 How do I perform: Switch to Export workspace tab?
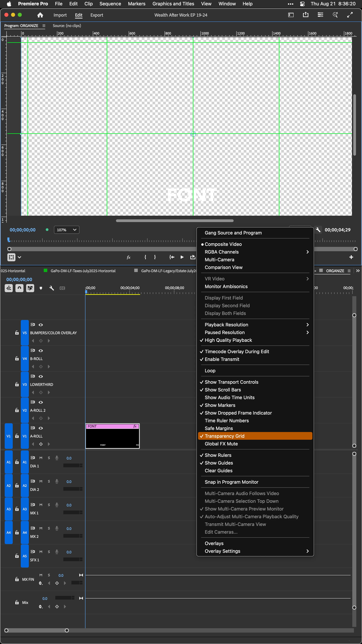(96, 15)
